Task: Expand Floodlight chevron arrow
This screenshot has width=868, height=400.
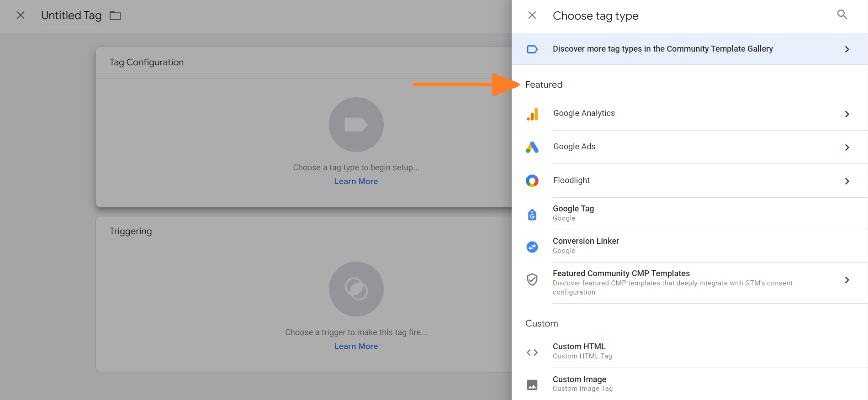Action: point(847,181)
